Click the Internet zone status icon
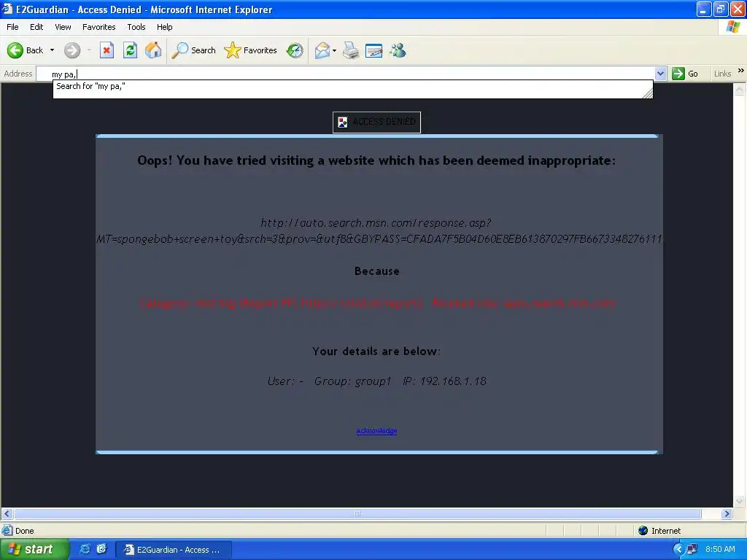Viewport: 747px width, 560px height. point(643,531)
